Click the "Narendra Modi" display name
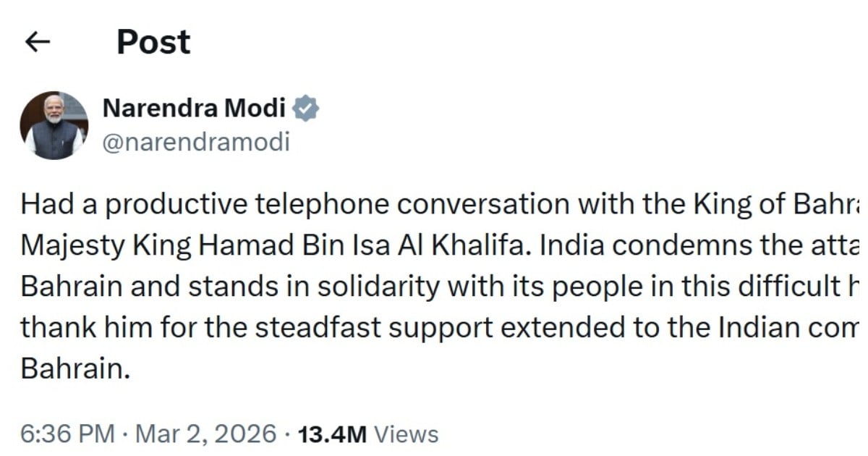The width and height of the screenshot is (868, 456). coord(195,109)
